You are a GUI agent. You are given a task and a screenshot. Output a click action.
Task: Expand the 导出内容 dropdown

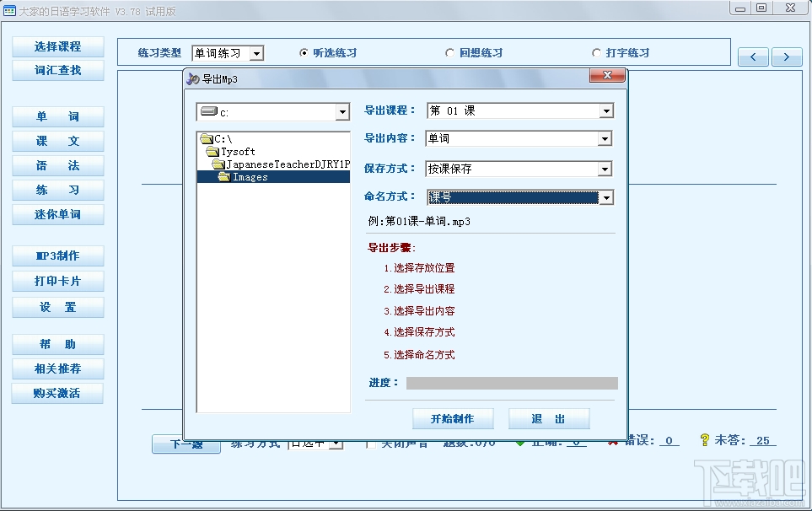[x=605, y=139]
